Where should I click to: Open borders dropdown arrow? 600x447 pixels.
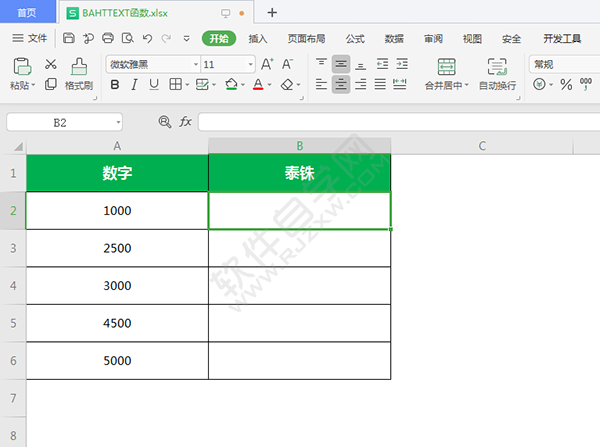click(187, 85)
